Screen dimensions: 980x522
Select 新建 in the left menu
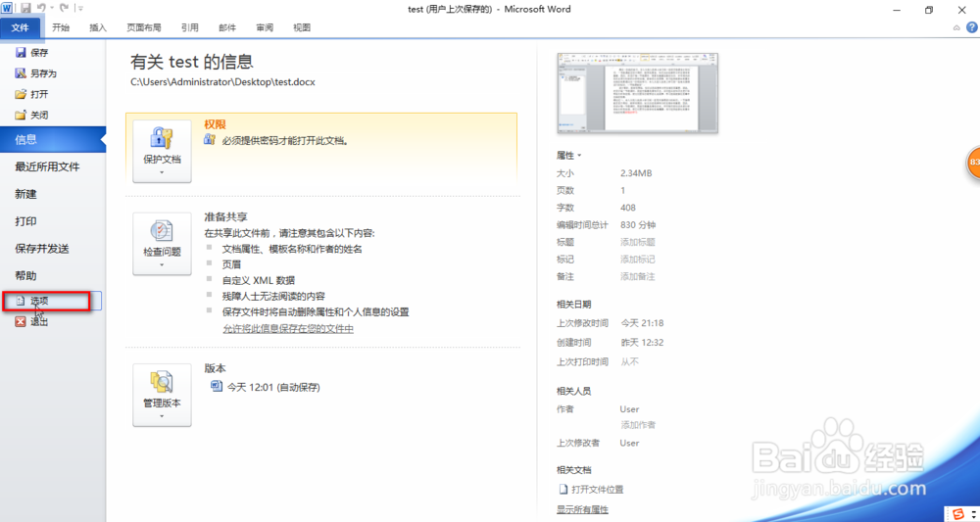click(26, 194)
